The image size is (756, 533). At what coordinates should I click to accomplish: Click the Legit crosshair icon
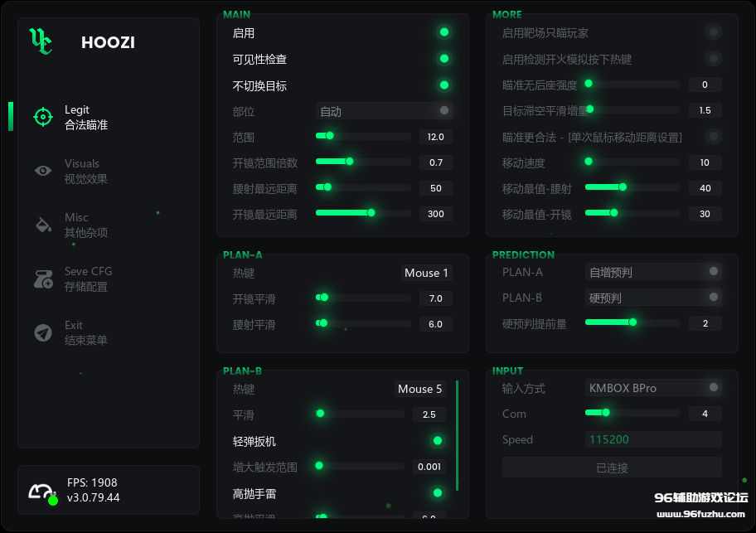coord(43,117)
